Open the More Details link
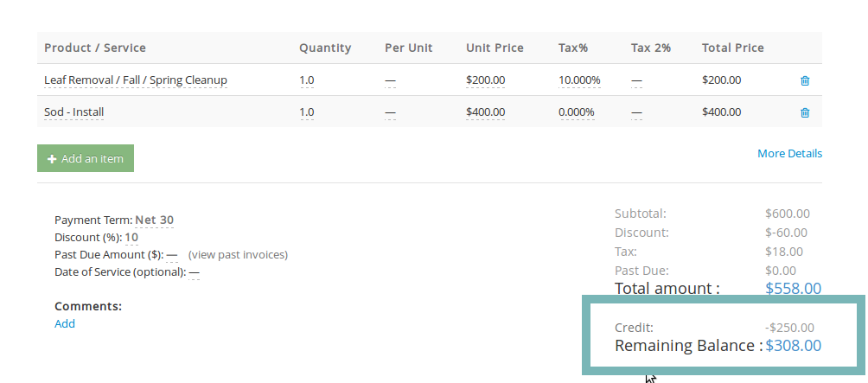 point(789,153)
